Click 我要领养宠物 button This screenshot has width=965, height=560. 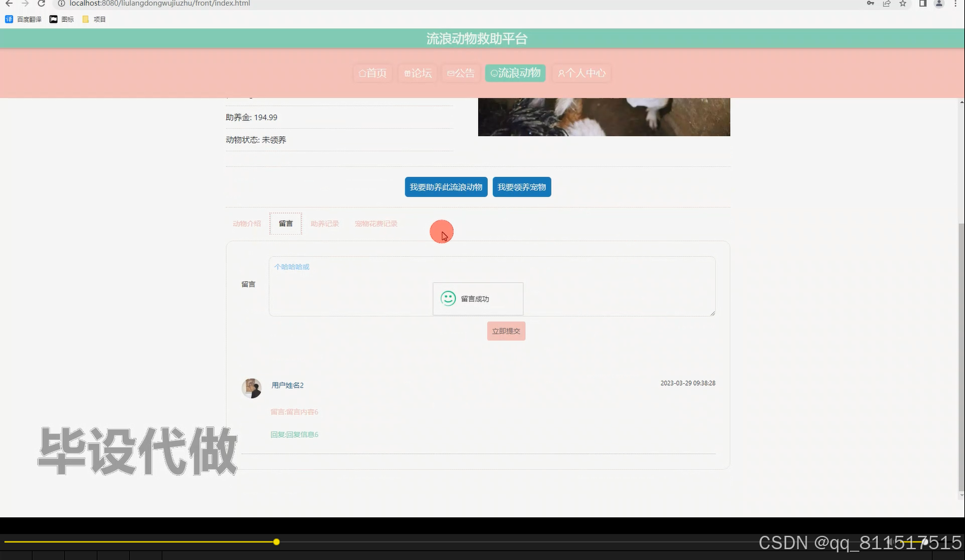point(522,187)
